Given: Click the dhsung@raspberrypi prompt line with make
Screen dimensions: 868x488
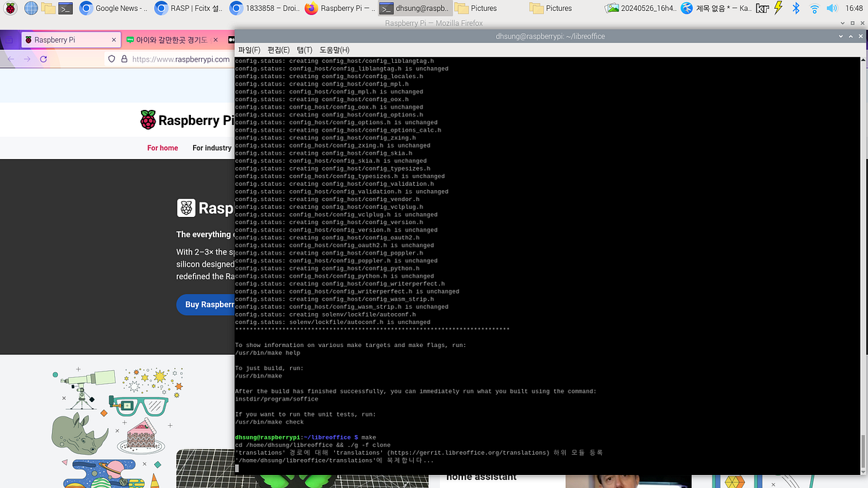Looking at the screenshot, I should point(305,437).
